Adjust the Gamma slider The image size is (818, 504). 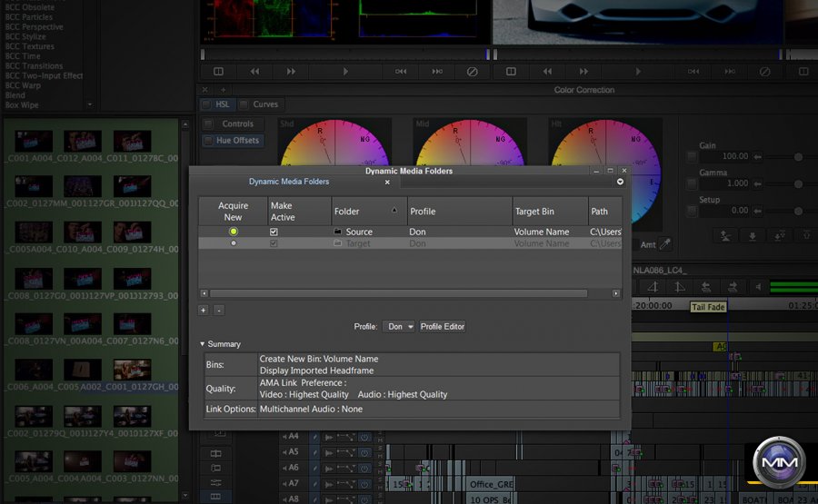point(798,183)
